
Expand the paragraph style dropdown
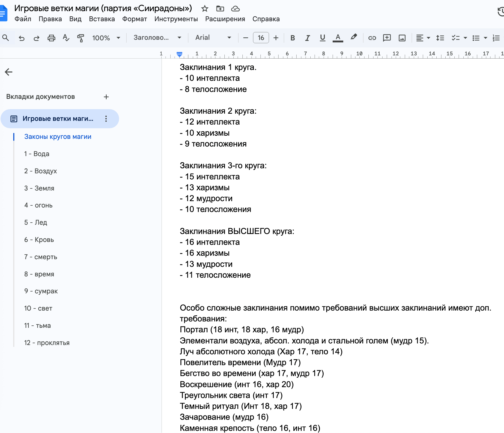pyautogui.click(x=157, y=38)
